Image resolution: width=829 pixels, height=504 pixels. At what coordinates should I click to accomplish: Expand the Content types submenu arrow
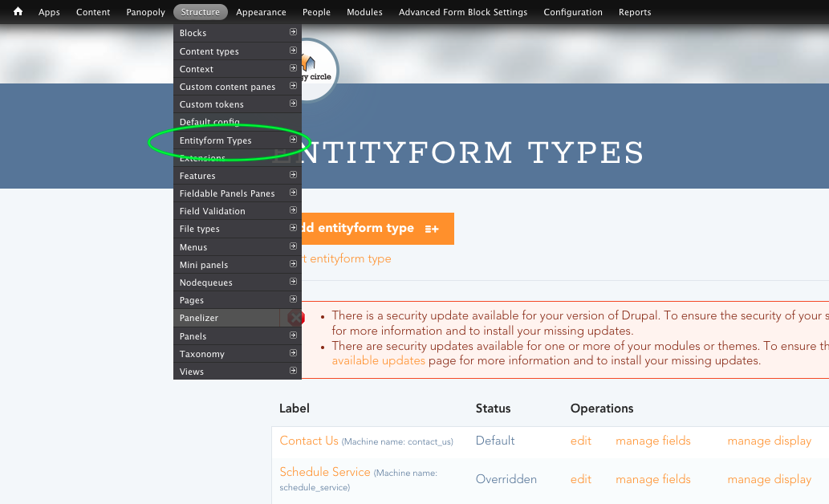(293, 51)
